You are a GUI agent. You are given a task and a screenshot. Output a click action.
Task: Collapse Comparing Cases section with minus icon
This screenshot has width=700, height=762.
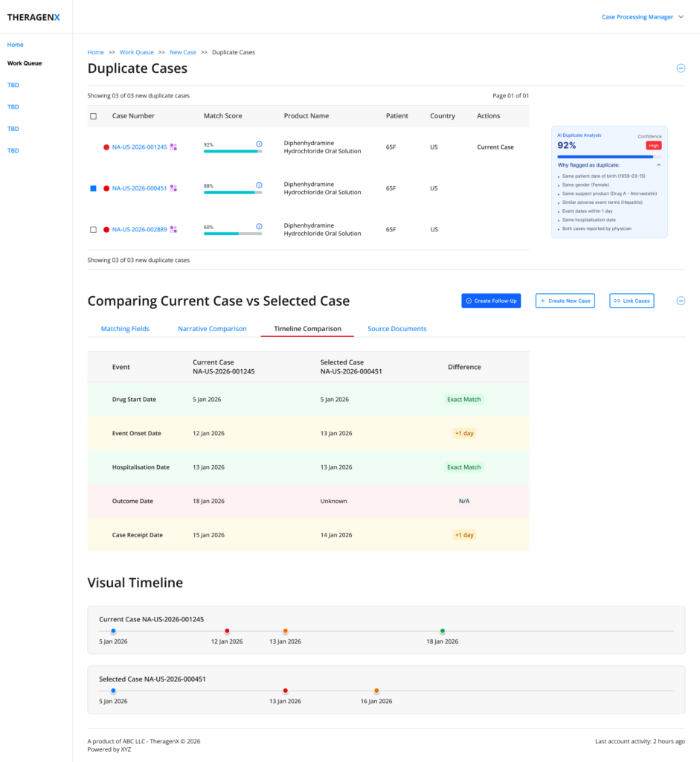pyautogui.click(x=681, y=301)
